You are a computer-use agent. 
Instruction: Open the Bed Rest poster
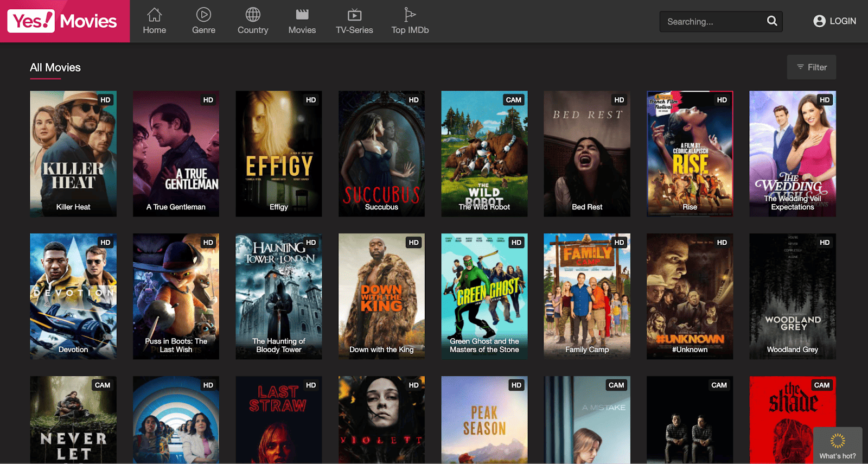pyautogui.click(x=587, y=154)
